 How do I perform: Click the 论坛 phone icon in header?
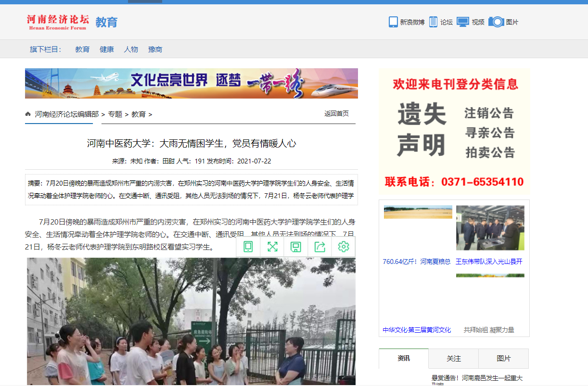pos(433,22)
